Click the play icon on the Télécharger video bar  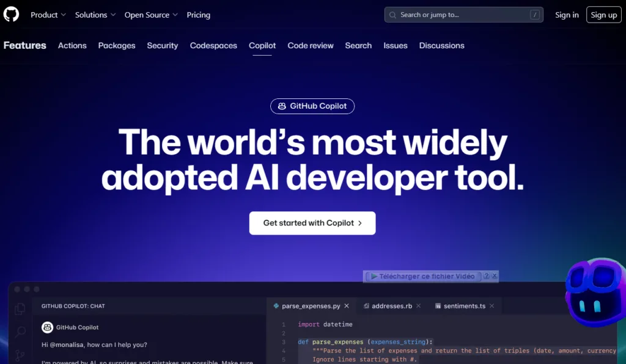point(374,276)
